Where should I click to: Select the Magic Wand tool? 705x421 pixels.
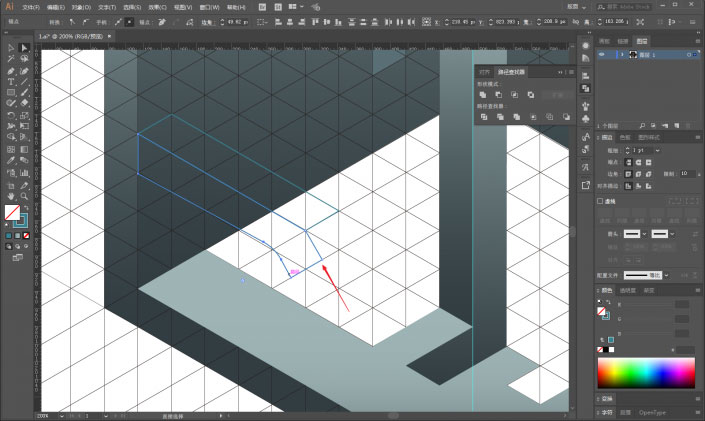[11, 59]
